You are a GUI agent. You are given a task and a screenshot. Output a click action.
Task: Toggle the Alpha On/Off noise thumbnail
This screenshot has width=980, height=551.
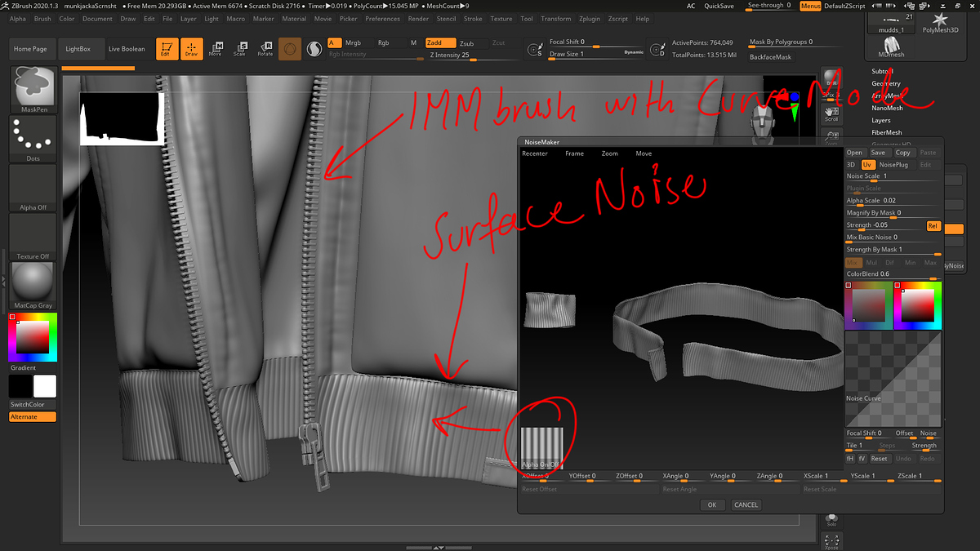541,448
